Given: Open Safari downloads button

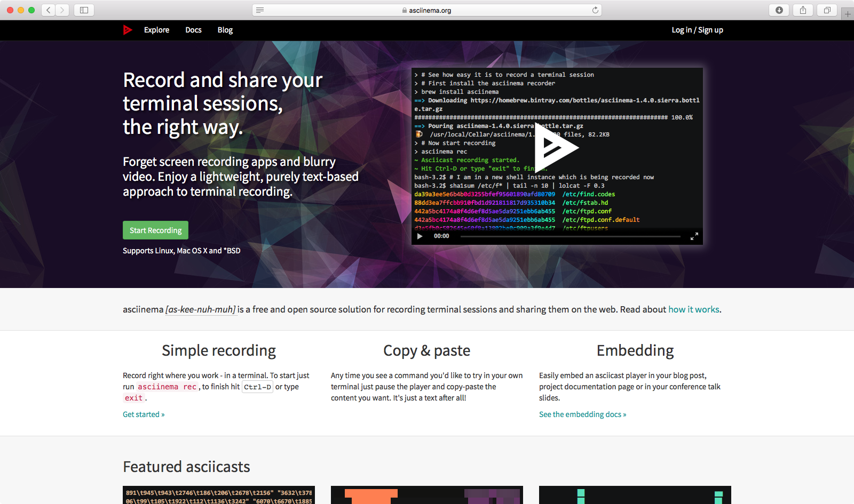Looking at the screenshot, I should click(779, 10).
